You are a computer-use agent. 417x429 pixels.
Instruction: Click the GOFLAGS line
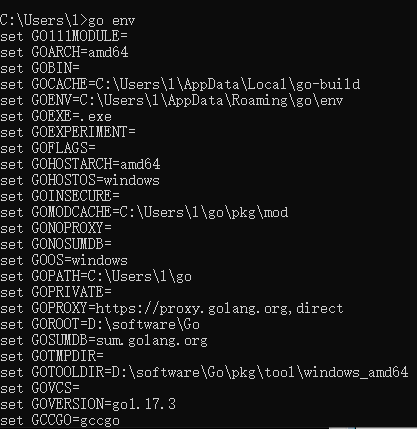tap(48, 148)
